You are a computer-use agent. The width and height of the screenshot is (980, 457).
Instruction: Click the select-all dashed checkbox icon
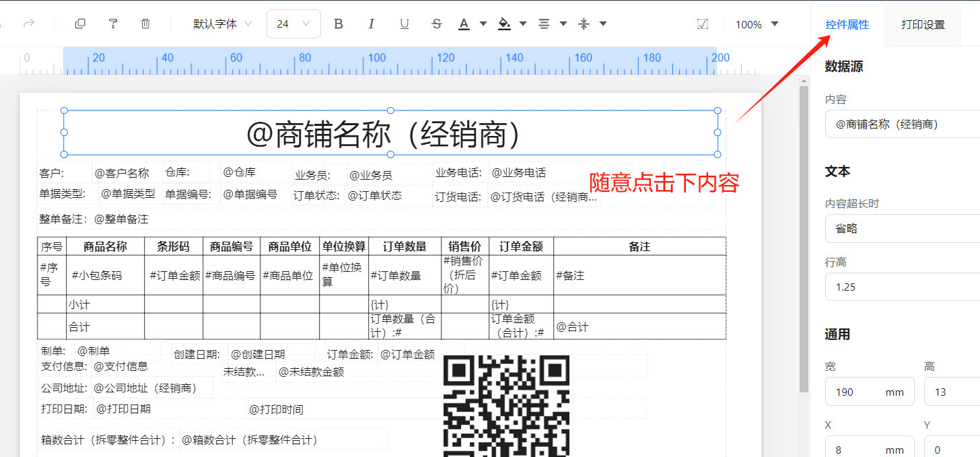pyautogui.click(x=703, y=24)
